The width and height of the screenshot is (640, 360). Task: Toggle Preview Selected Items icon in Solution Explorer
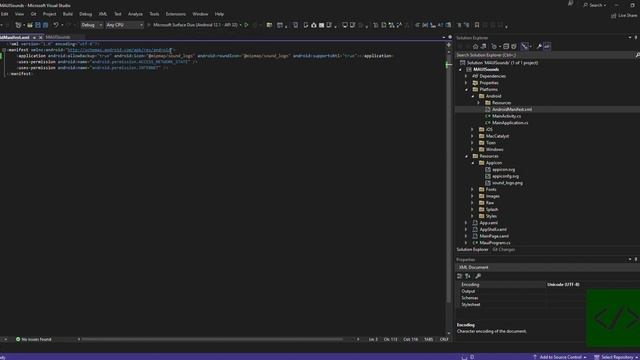547,47
